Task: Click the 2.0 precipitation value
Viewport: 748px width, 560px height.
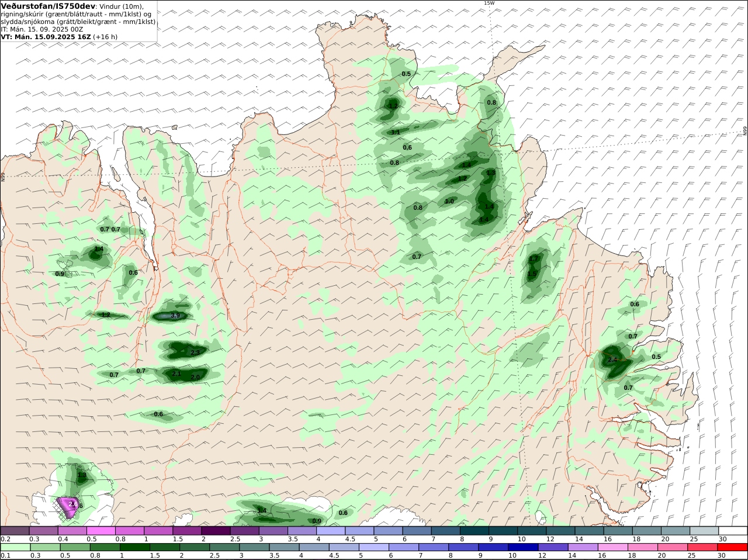Action: click(195, 378)
